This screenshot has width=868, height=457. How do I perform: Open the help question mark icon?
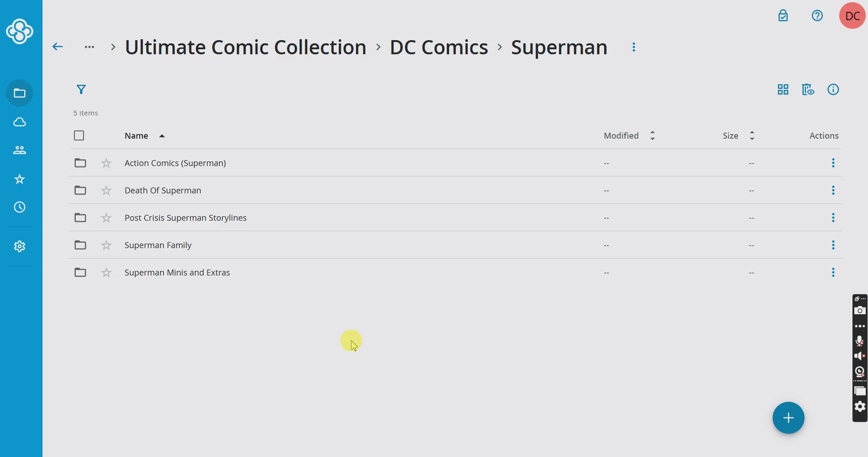817,16
